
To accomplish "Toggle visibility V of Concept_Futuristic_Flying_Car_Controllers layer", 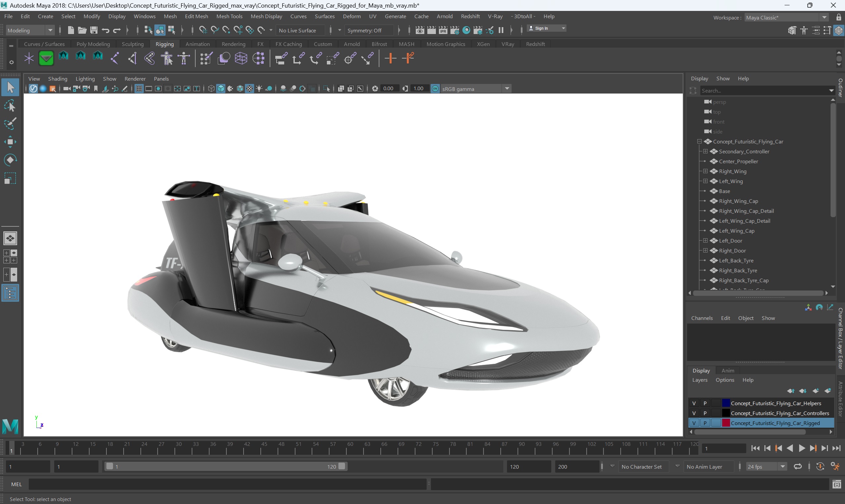I will pyautogui.click(x=694, y=413).
